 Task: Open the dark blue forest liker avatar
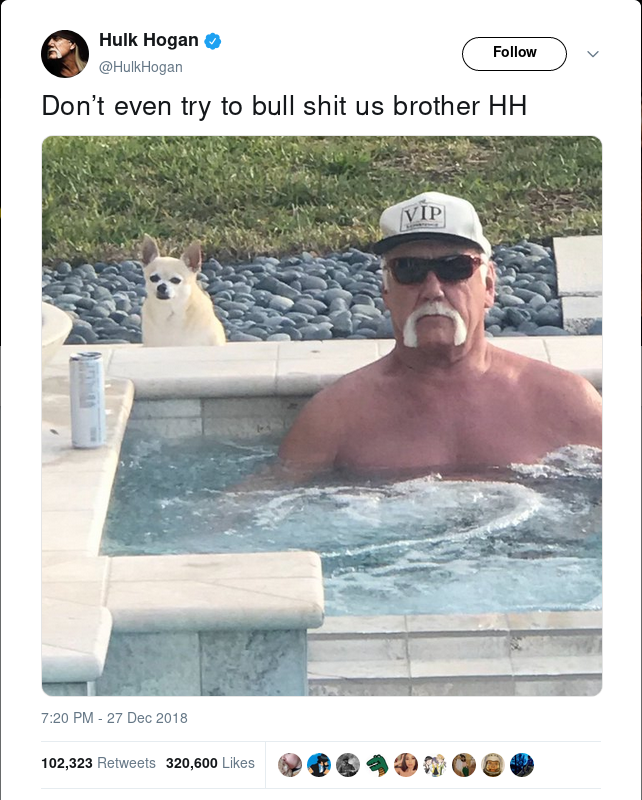tap(522, 765)
